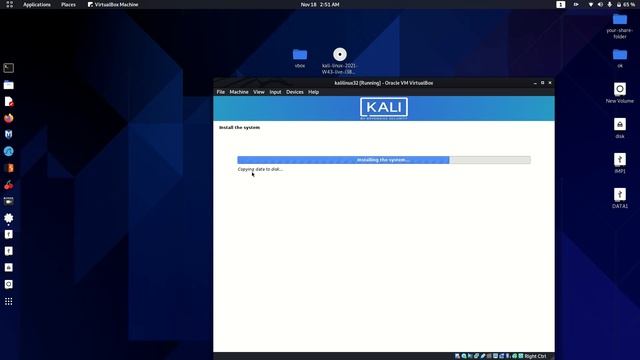
Task: Open the Files manager in the dock
Action: (9, 84)
